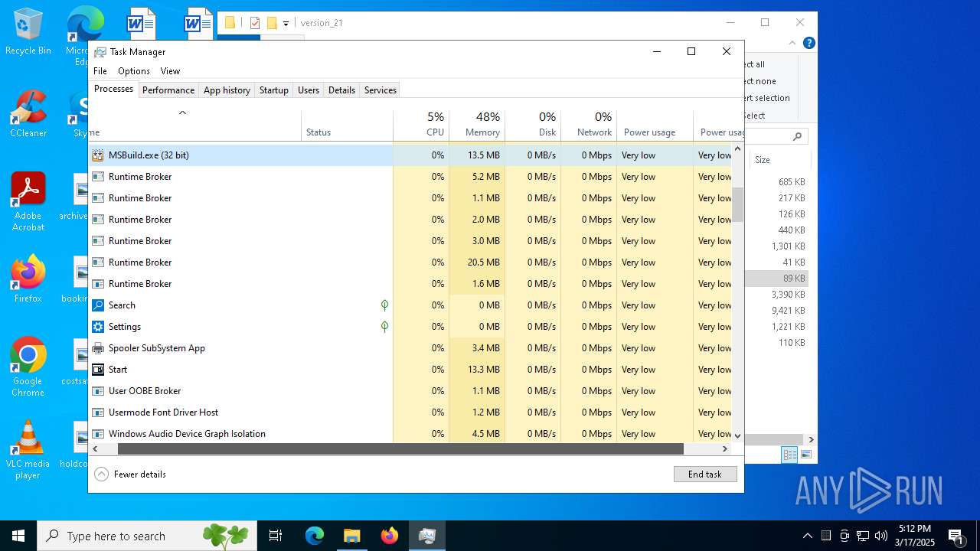
Task: Click the scroll down arrow in process list
Action: [738, 435]
